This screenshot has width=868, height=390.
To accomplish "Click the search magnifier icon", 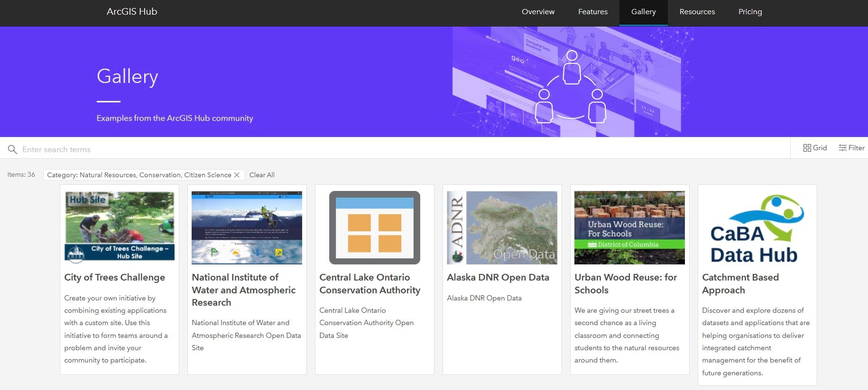I will point(12,150).
